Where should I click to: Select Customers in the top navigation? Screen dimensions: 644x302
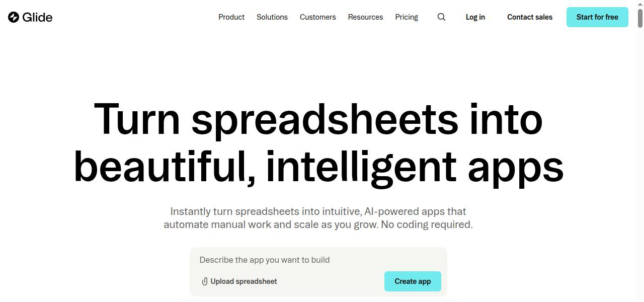(318, 17)
